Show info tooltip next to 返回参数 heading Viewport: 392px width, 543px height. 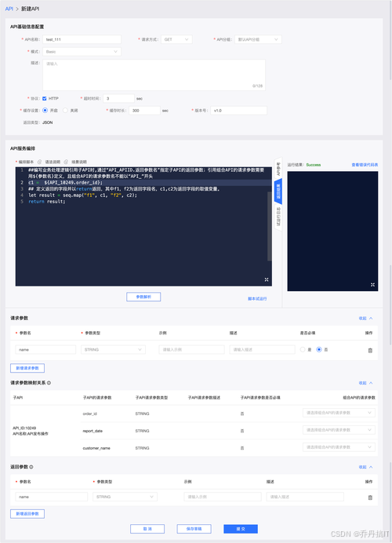(x=31, y=467)
